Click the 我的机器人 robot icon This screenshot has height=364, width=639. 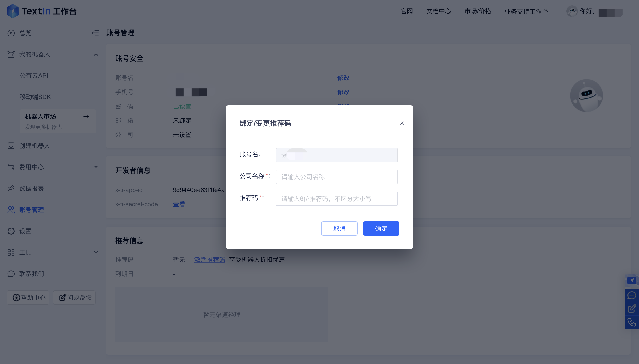click(11, 54)
